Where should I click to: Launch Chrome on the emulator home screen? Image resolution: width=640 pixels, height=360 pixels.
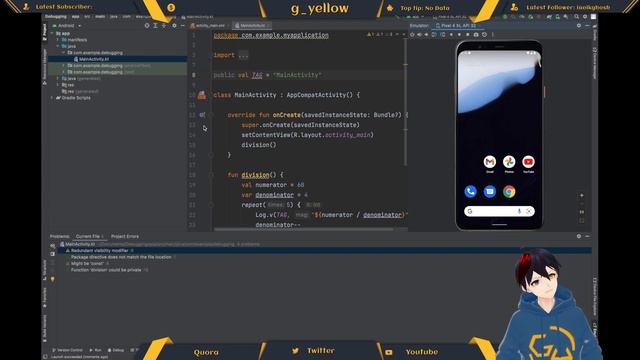[509, 191]
